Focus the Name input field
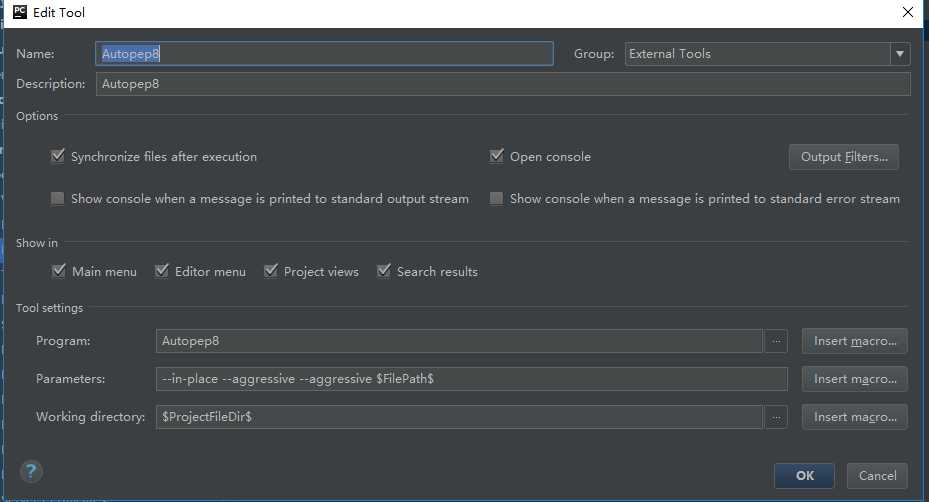Image resolution: width=929 pixels, height=502 pixels. (x=325, y=54)
